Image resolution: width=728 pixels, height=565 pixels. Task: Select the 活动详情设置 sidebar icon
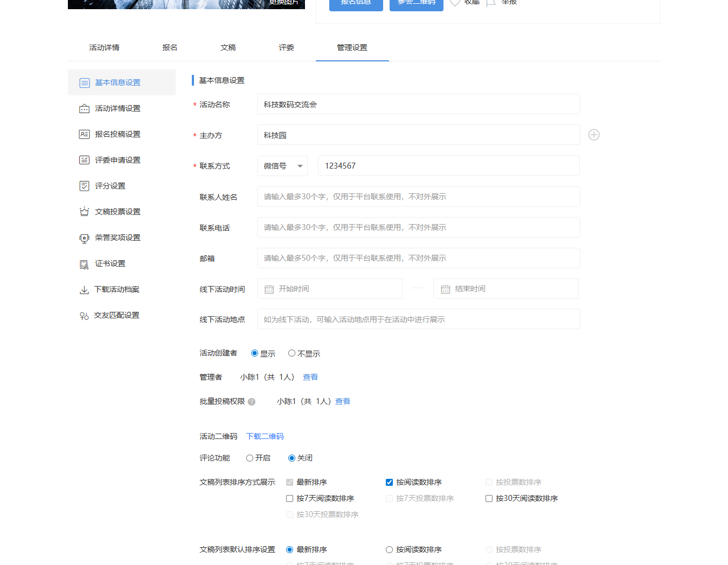click(x=85, y=109)
